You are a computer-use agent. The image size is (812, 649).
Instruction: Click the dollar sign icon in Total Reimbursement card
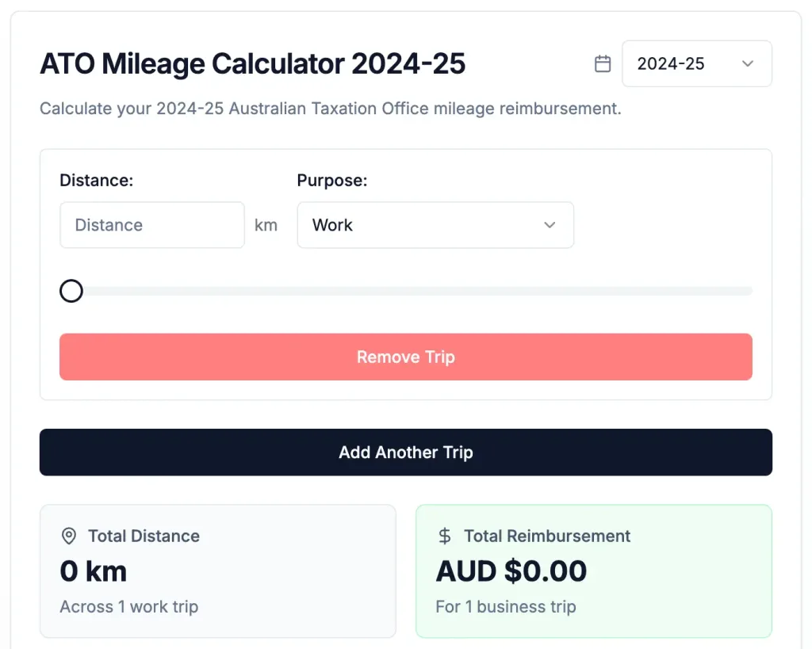coord(444,536)
